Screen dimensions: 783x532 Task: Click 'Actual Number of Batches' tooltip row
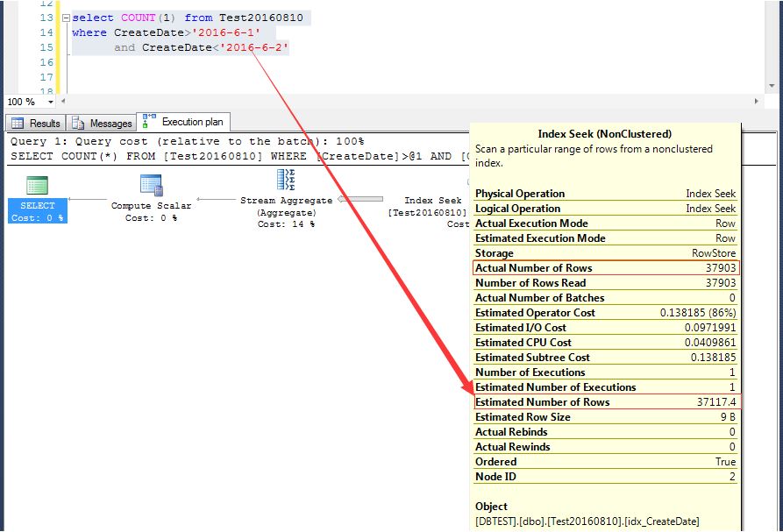click(605, 298)
